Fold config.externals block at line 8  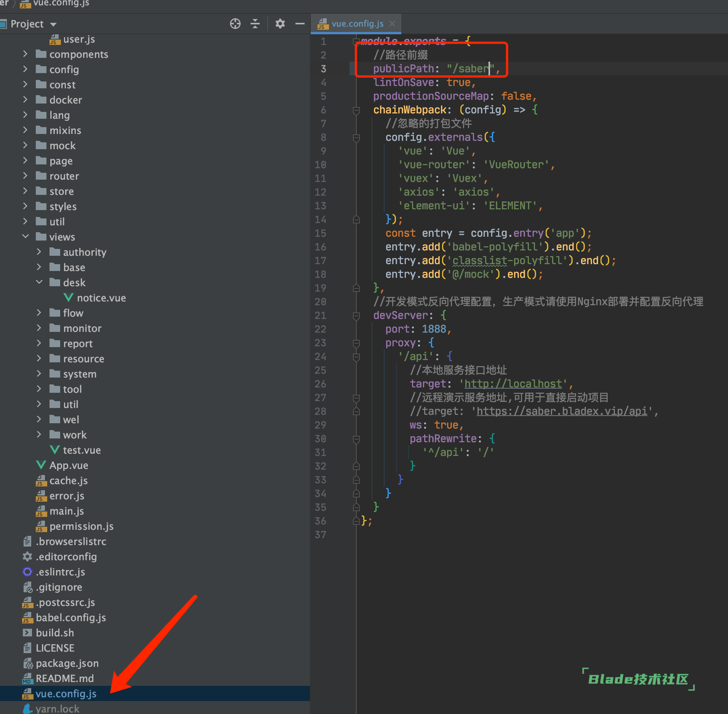click(356, 138)
